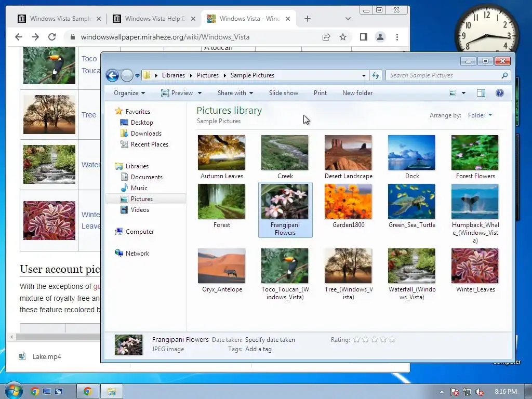Click the Print toolbar button
Image resolution: width=532 pixels, height=399 pixels.
[320, 93]
